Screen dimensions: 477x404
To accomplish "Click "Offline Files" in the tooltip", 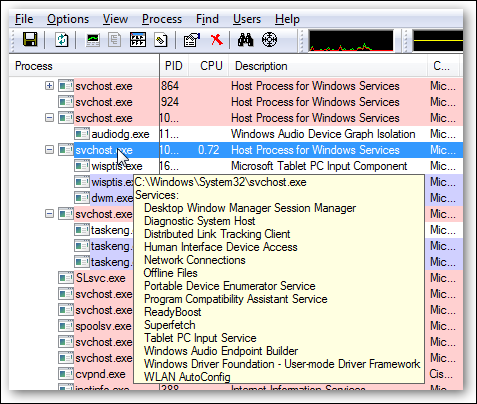I will pyautogui.click(x=170, y=273).
